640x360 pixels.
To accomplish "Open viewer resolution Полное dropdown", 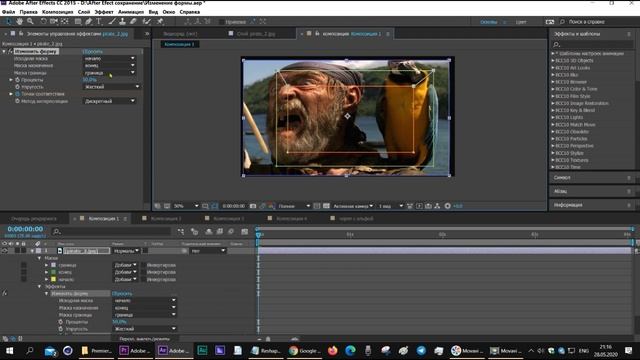I will click(294, 206).
